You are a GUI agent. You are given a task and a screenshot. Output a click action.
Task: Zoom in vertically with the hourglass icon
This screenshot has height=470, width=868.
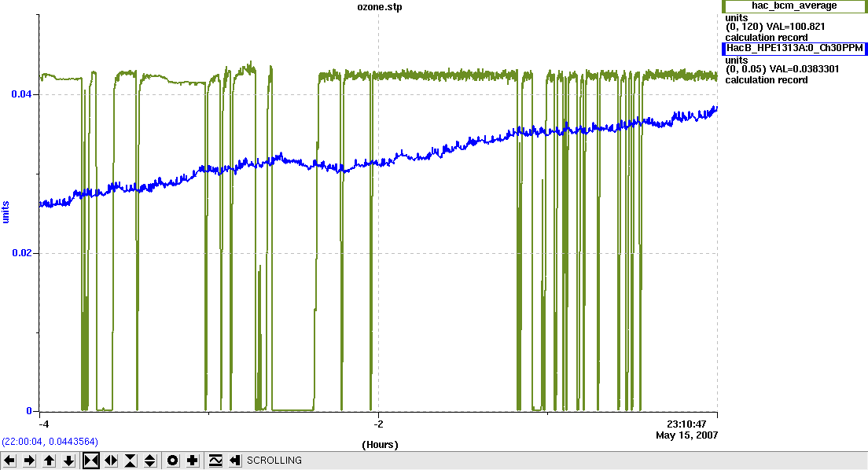point(131,460)
